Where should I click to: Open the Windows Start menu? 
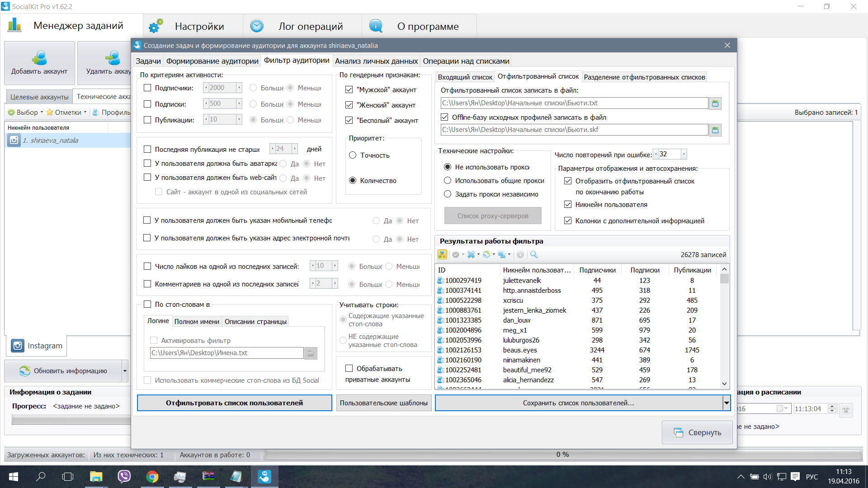click(13, 477)
